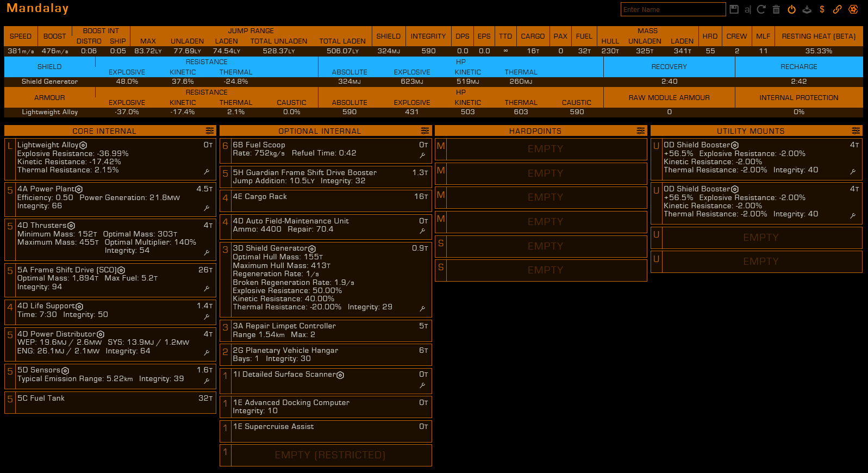Click the wrench icon on 3D Shield Generator
This screenshot has width=868, height=473.
coord(422,309)
